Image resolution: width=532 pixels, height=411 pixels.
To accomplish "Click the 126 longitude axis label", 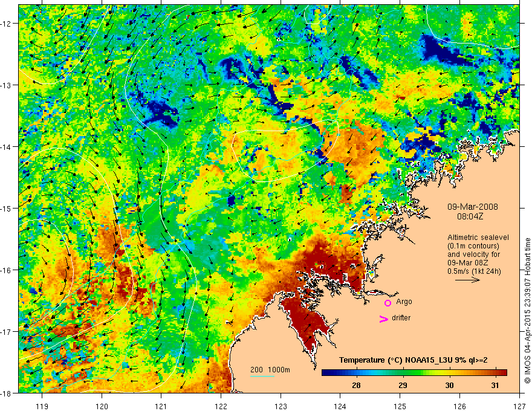I will click(x=459, y=407).
